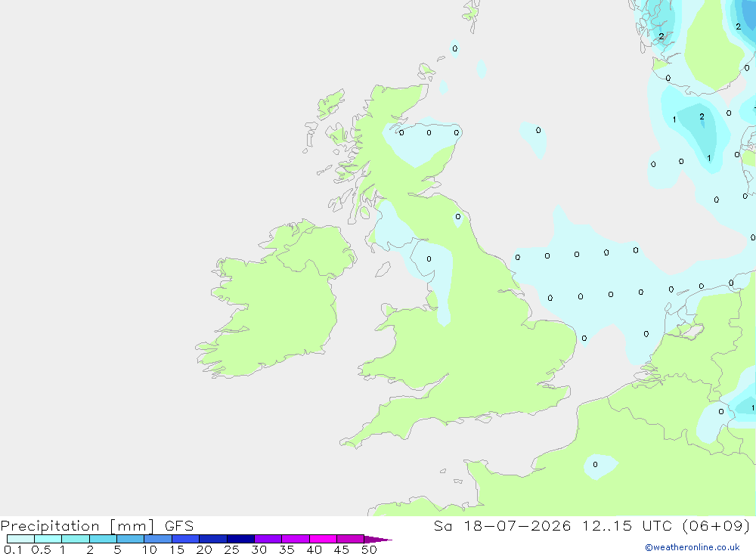
Task: Select the 10–15 mm legend color swatch
Action: [x=158, y=539]
